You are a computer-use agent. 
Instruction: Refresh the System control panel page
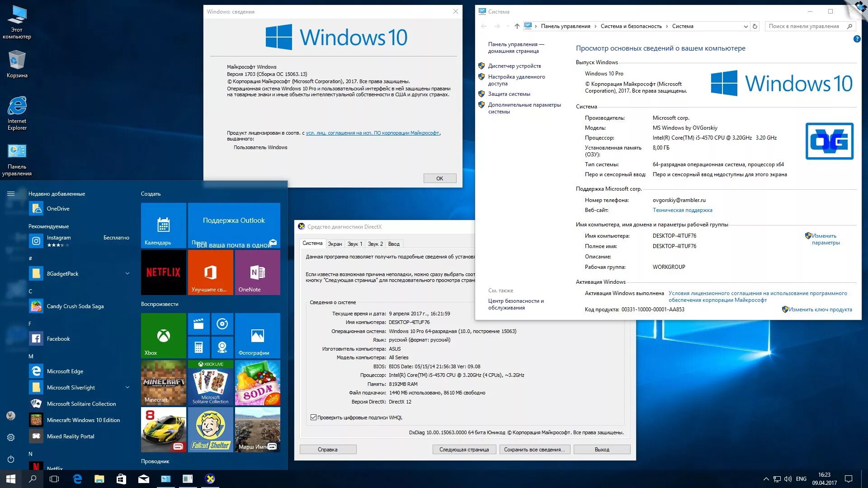coord(755,26)
